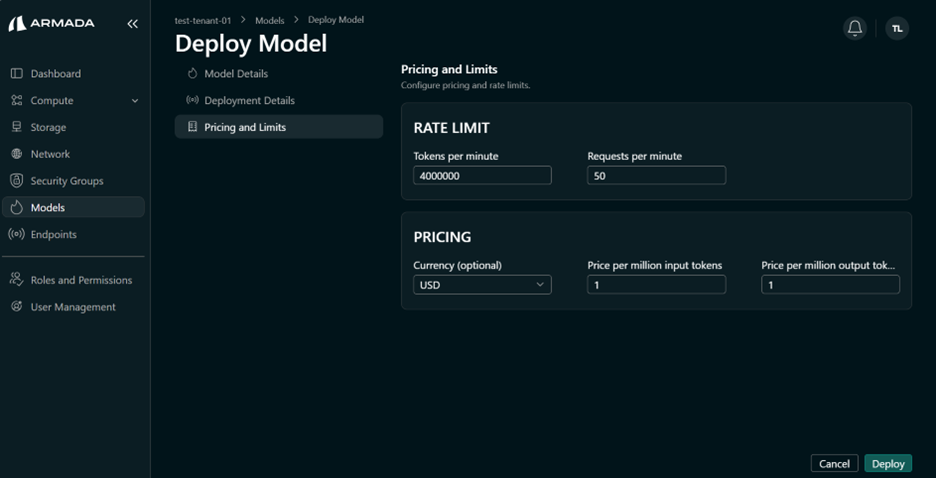Open the Currency USD dropdown
Screen dimensions: 936x478
tap(482, 285)
